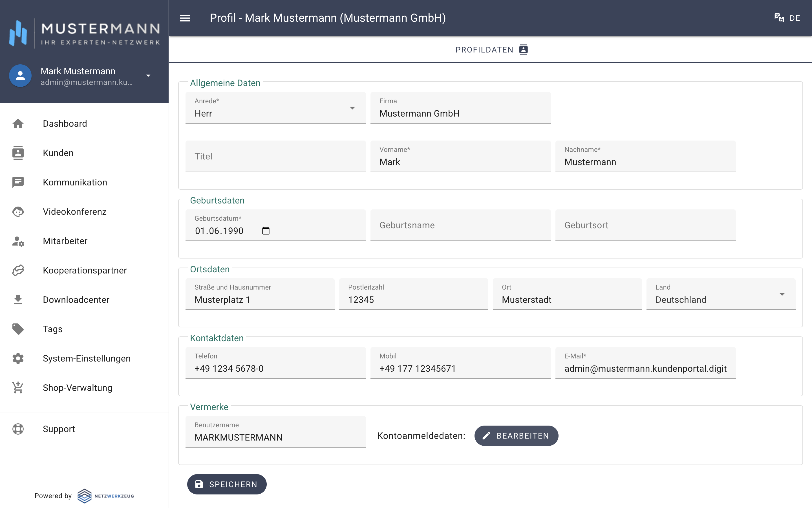The height and width of the screenshot is (508, 812).
Task: Click the pencil icon in Bearbeiten
Action: 486,436
